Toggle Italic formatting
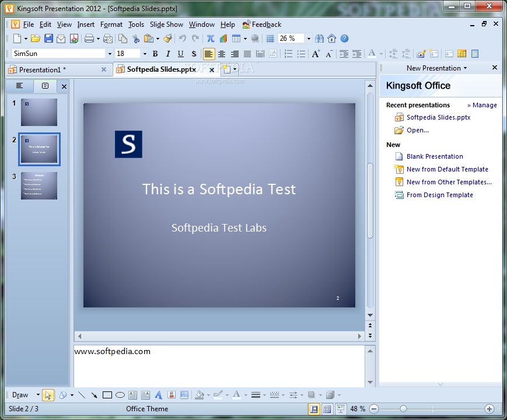507x420 pixels. click(x=168, y=54)
